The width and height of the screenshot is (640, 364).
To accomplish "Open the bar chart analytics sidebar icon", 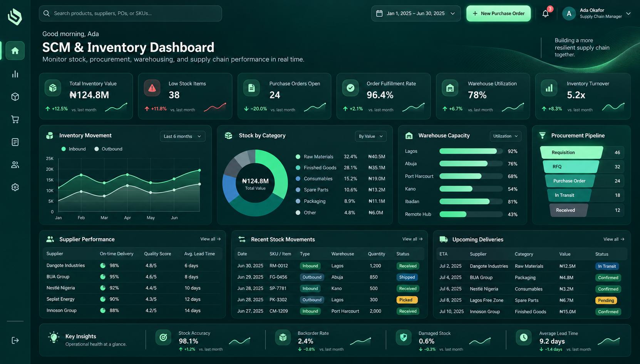I will [x=15, y=74].
